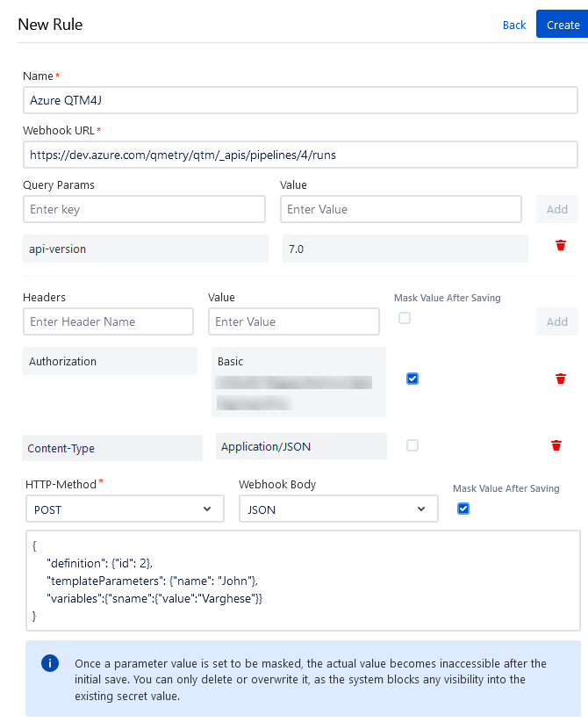The image size is (588, 722).
Task: Click the Enter Header Name field
Action: [108, 321]
